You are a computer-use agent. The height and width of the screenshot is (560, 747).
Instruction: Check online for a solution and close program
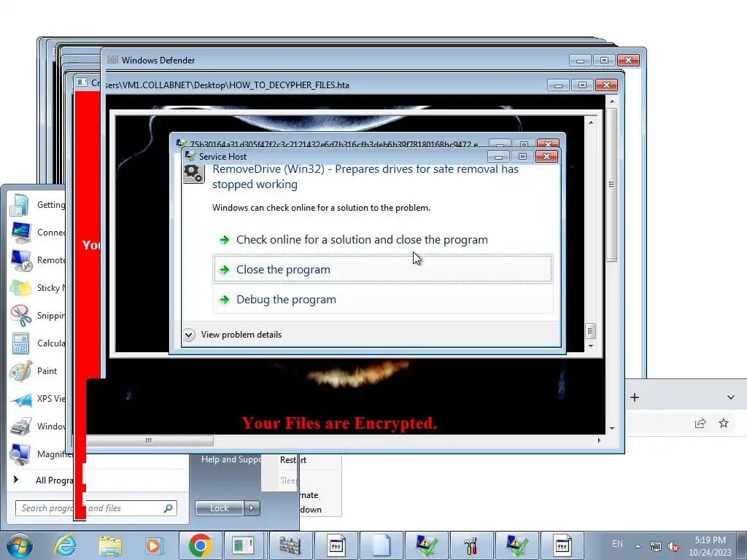pos(382,239)
